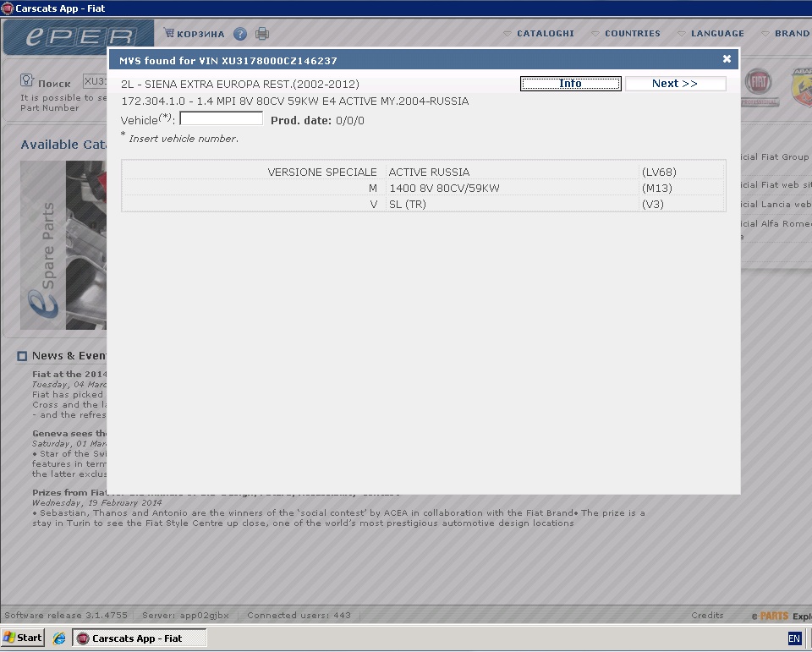
Task: Click the printer icon in header
Action: click(262, 34)
